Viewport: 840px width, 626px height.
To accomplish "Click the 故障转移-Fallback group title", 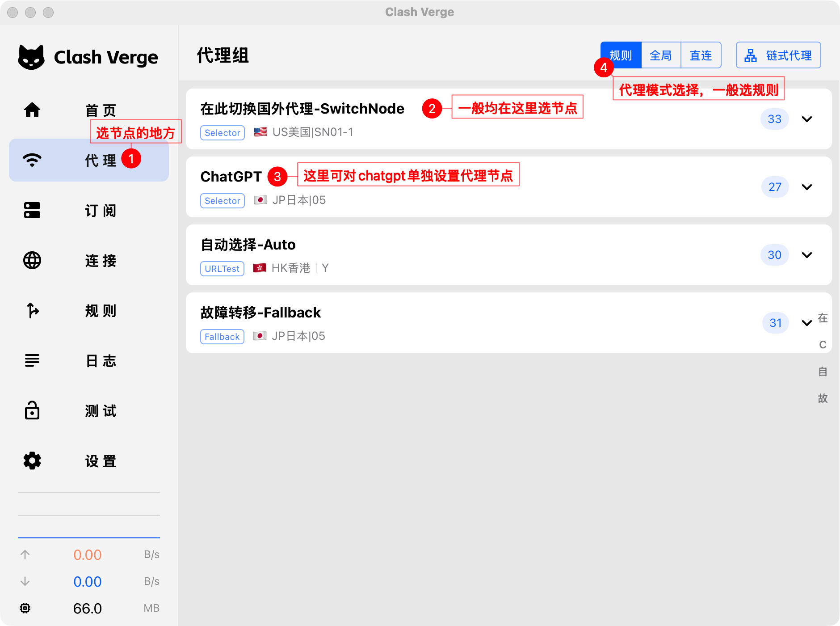I will tap(260, 313).
